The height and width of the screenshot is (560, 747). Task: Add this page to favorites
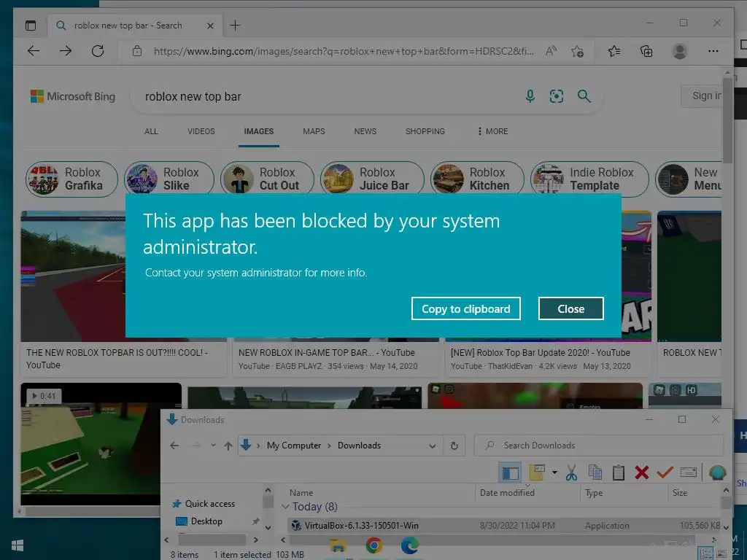point(578,51)
